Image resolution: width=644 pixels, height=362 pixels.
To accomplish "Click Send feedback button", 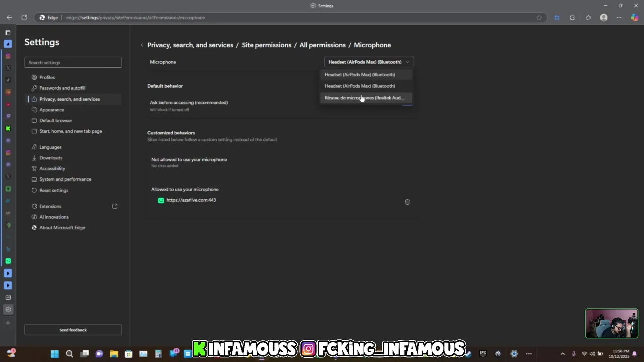I will (73, 330).
